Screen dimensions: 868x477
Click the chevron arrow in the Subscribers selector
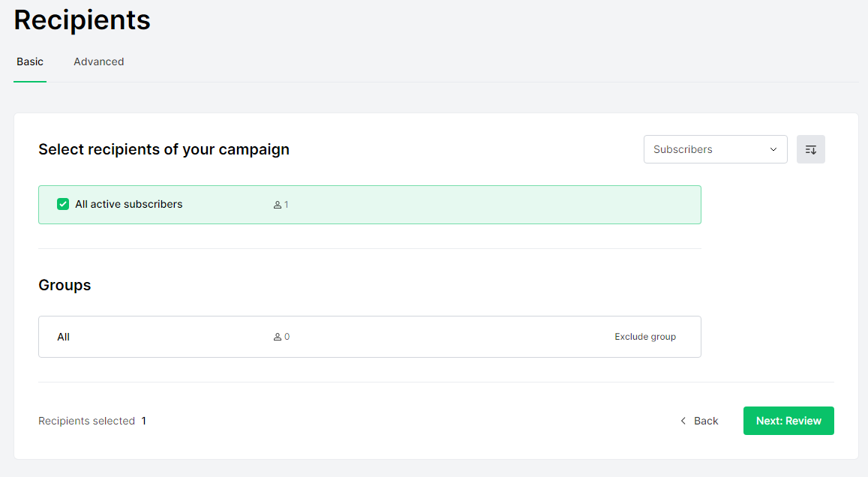773,149
